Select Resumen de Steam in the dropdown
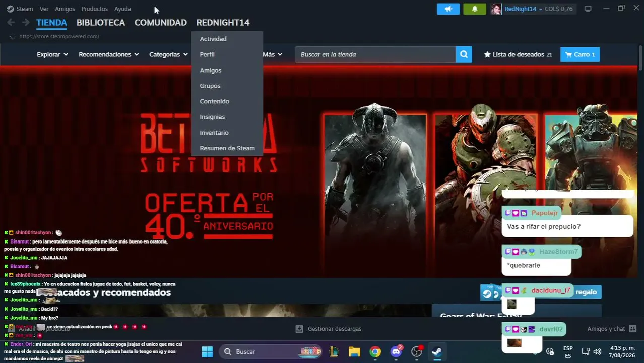Image resolution: width=644 pixels, height=363 pixels. click(227, 148)
